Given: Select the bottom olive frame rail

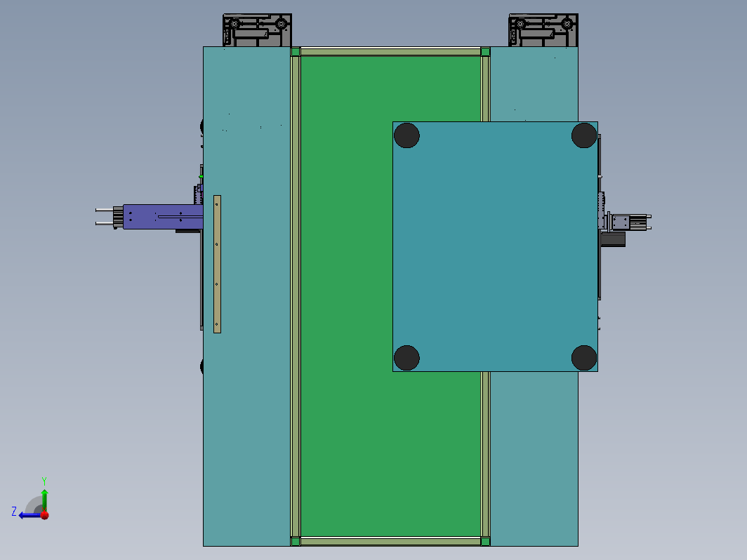Looking at the screenshot, I should tap(390, 542).
